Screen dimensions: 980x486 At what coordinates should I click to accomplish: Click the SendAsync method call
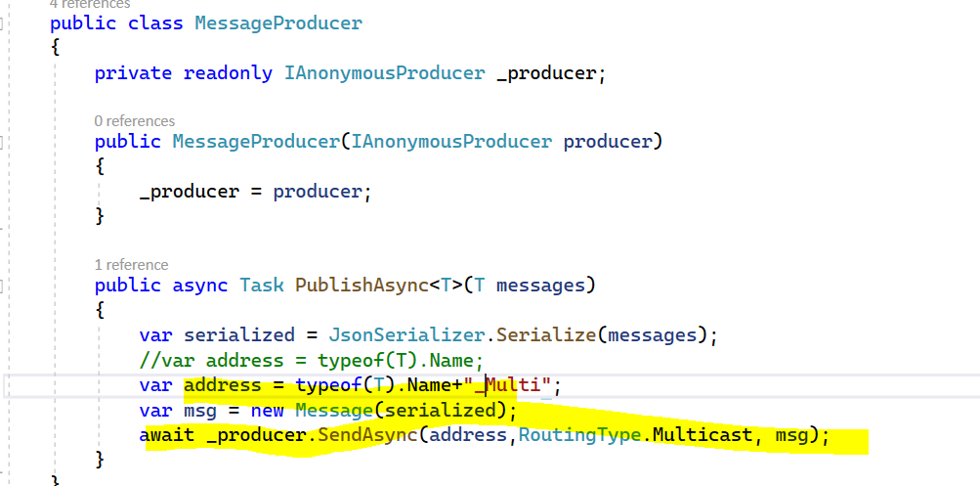pyautogui.click(x=367, y=435)
